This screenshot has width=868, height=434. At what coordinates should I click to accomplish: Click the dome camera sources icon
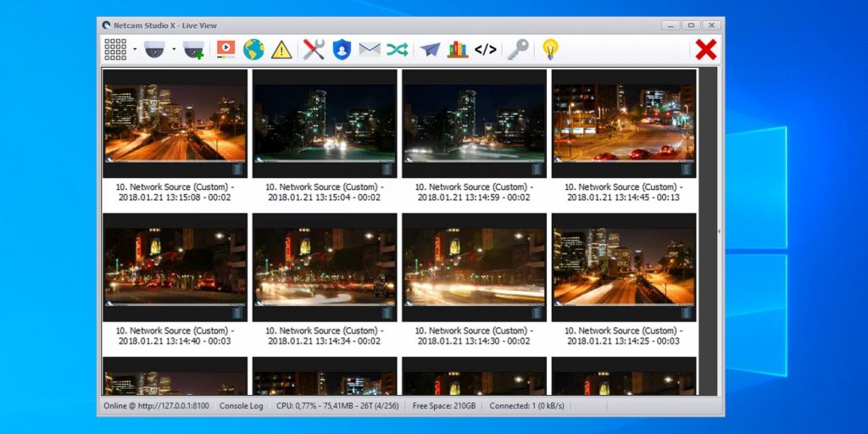(x=154, y=50)
